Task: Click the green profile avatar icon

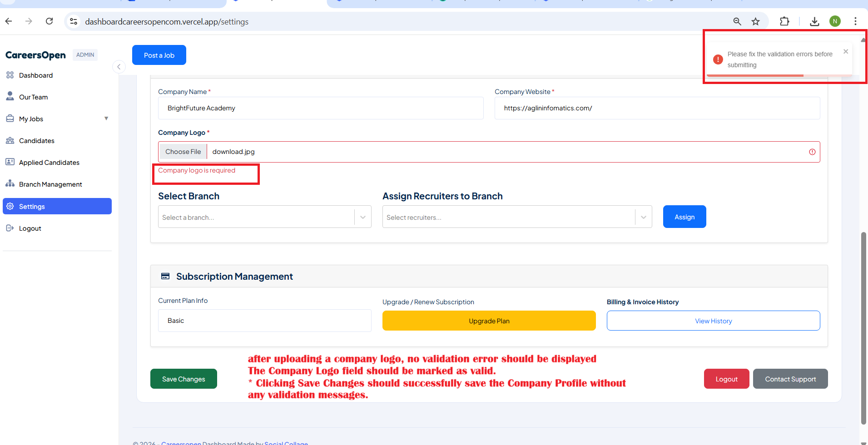Action: pos(835,21)
